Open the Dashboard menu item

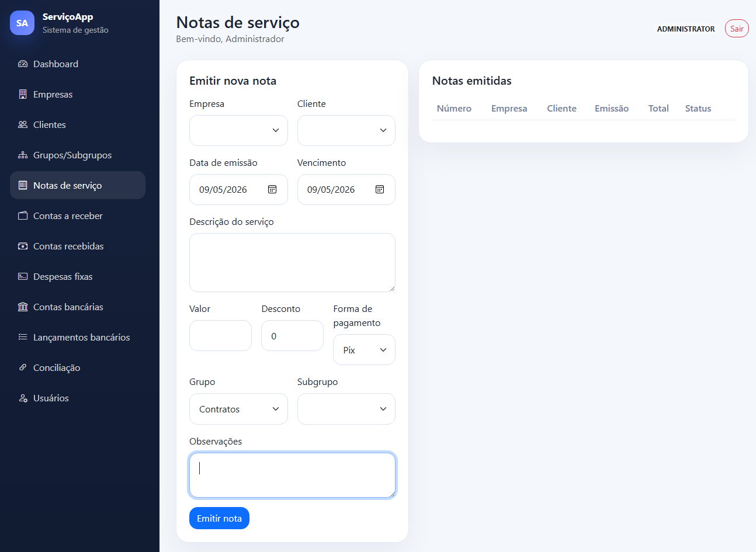tap(78, 64)
